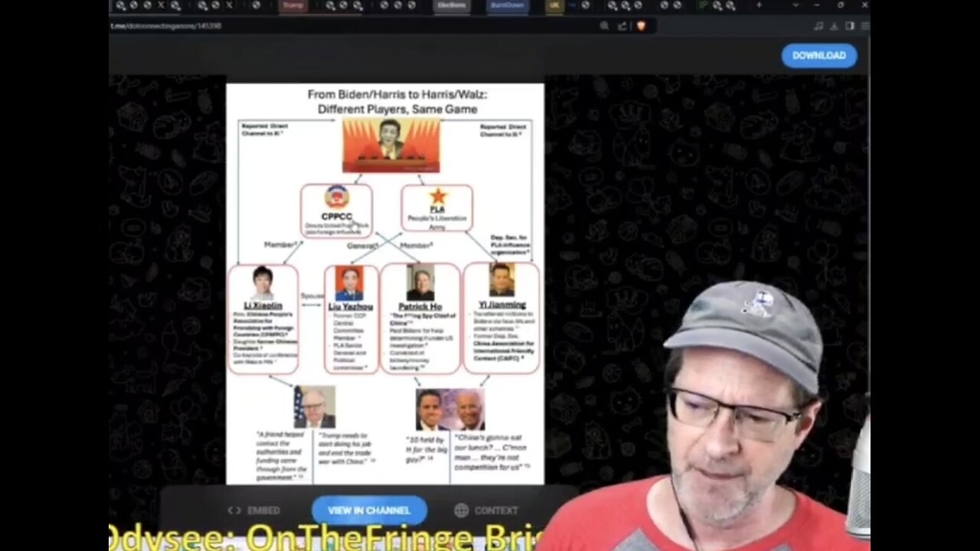Click the share icon in the address bar
Screen dimensions: 980x551
pyautogui.click(x=622, y=25)
